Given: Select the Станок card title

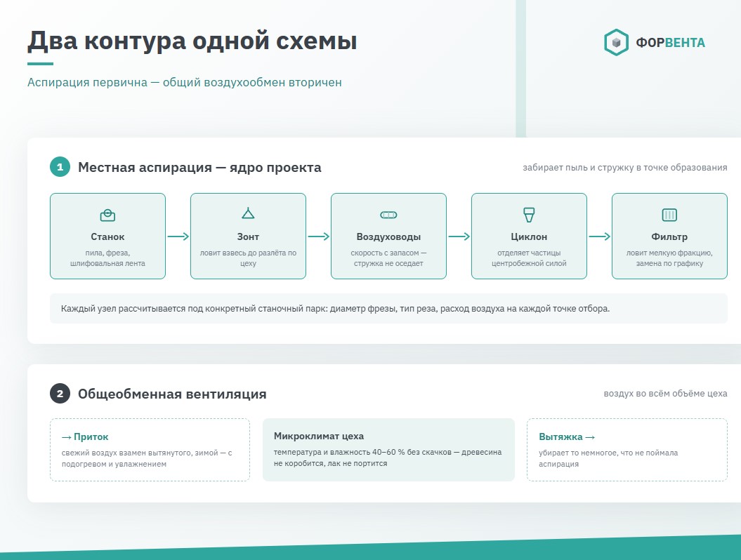Looking at the screenshot, I should (x=107, y=236).
